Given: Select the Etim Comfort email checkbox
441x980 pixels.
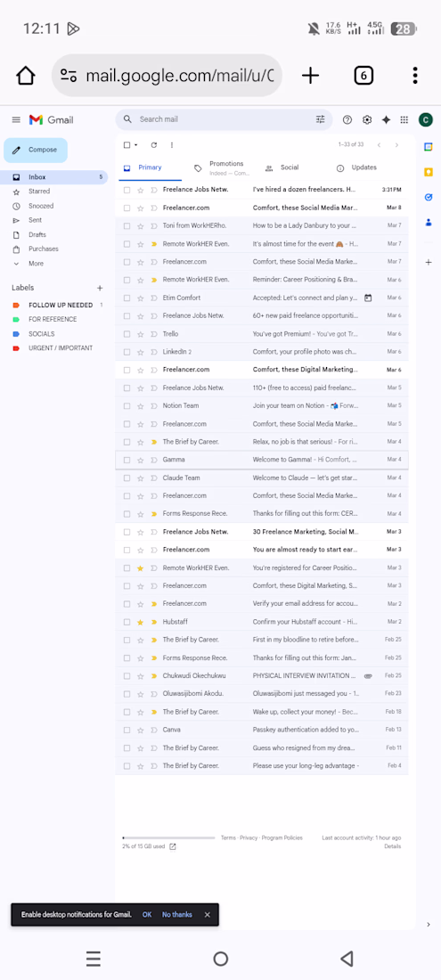Looking at the screenshot, I should (127, 298).
